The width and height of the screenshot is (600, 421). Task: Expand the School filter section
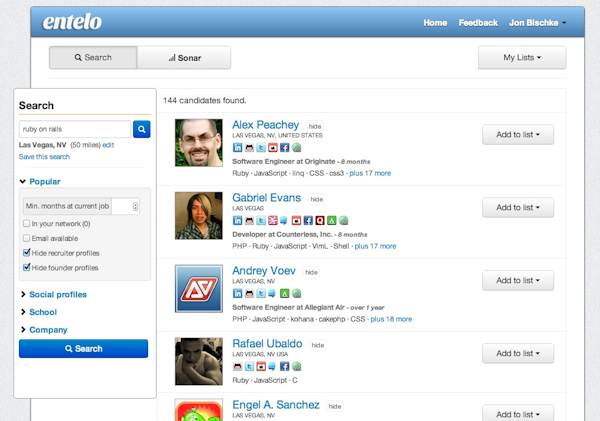coord(39,312)
